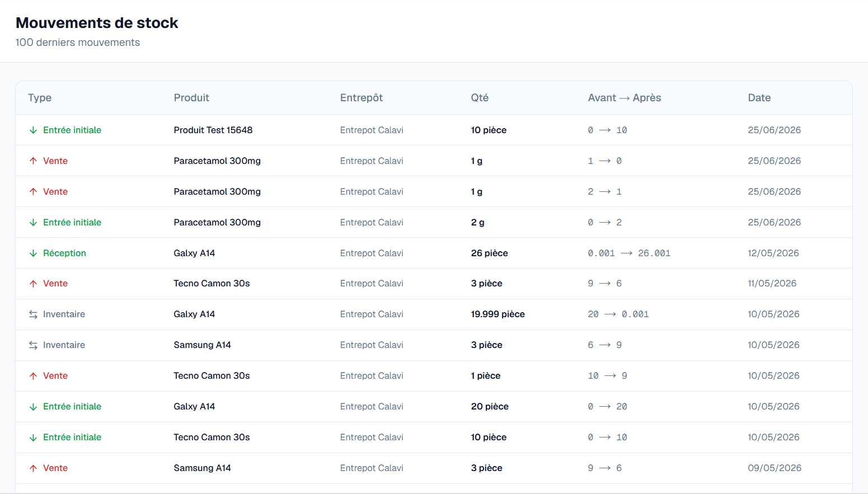Click the 6 → 9 value
This screenshot has height=494, width=868.
click(605, 345)
